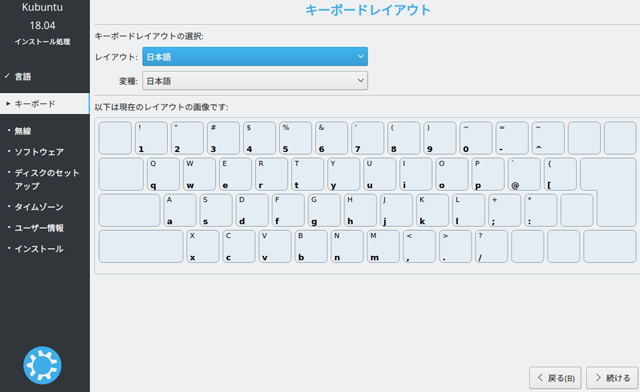This screenshot has height=392, width=640.
Task: Click the Kubuntu gear logo
Action: tap(42, 365)
